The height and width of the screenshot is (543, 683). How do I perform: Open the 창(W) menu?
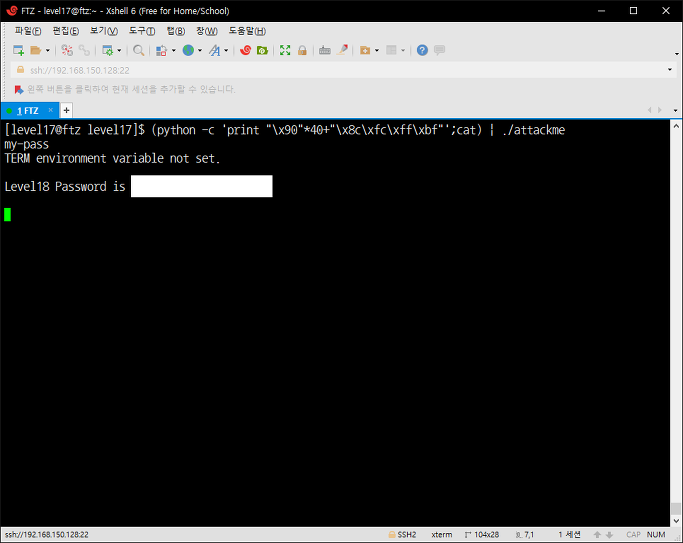click(x=207, y=31)
